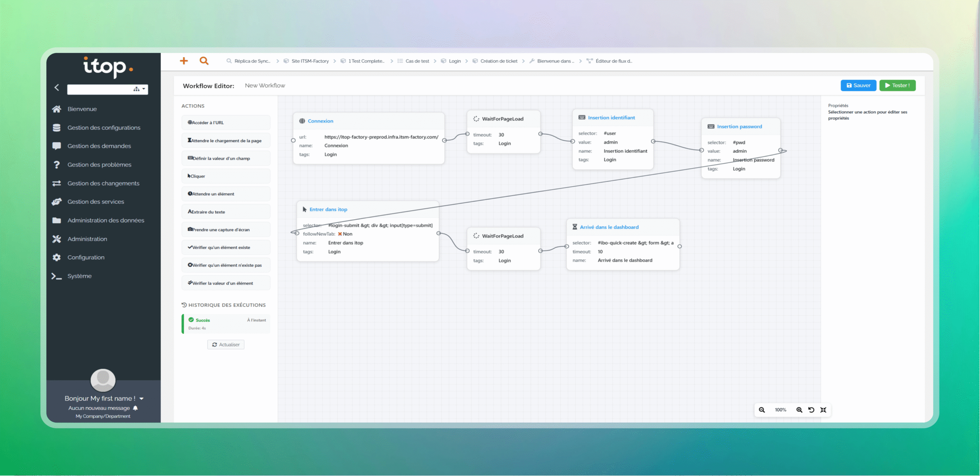
Task: Go to Cas de test breadcrumb
Action: coord(417,61)
